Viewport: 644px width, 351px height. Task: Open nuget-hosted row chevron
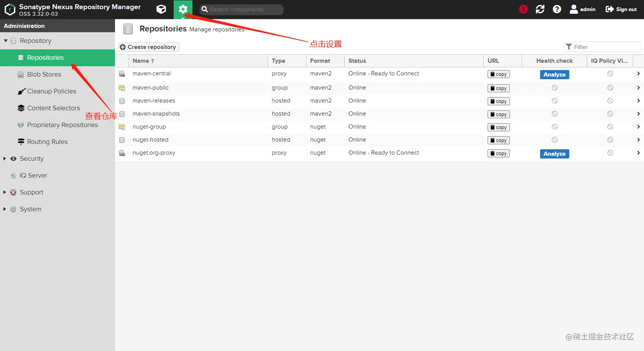pos(638,140)
